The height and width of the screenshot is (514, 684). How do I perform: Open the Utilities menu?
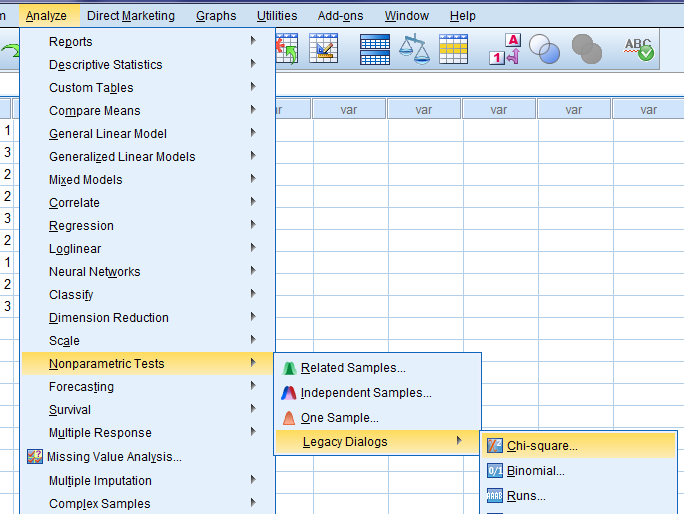point(277,16)
